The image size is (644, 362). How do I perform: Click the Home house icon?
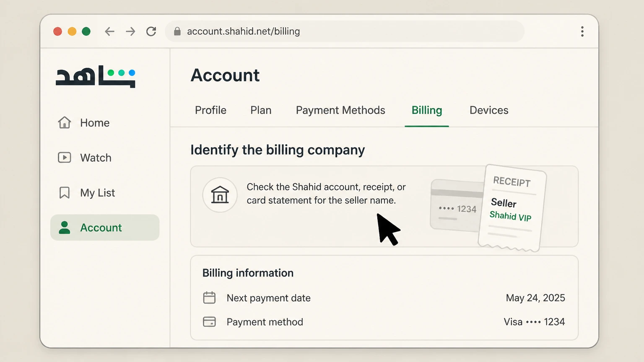(x=65, y=122)
